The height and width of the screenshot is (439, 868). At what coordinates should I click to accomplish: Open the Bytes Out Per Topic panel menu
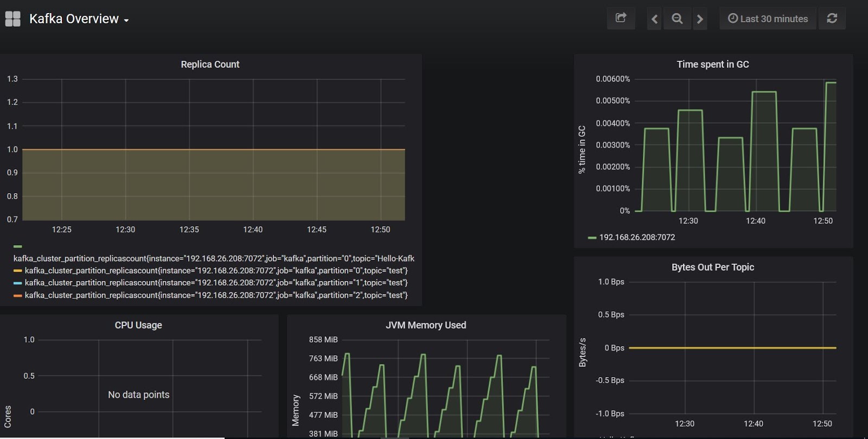pos(713,267)
